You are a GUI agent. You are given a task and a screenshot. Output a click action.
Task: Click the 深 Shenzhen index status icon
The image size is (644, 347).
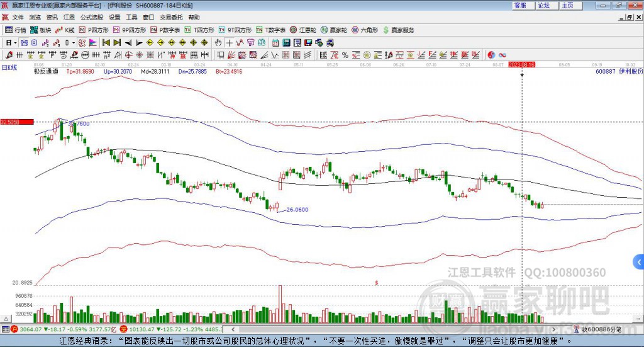(124, 329)
